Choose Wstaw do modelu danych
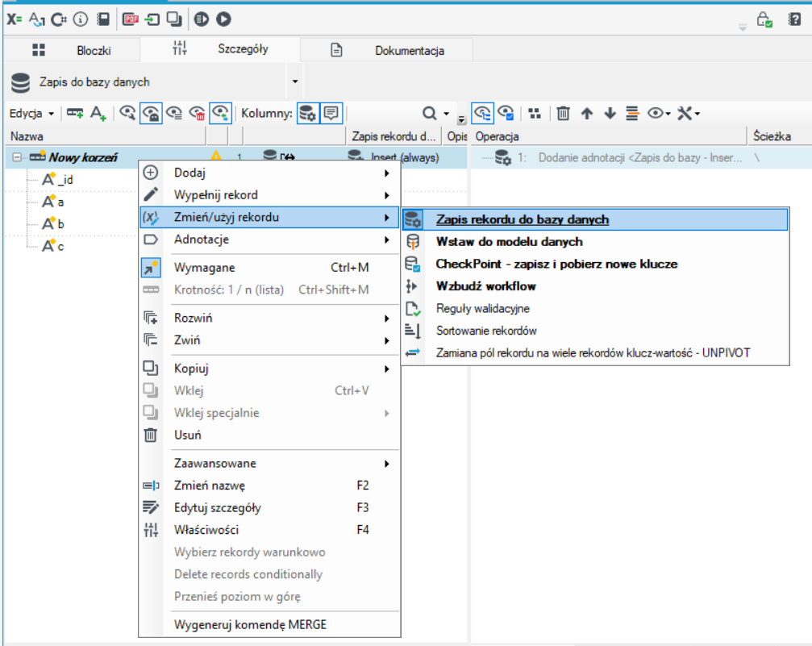Image resolution: width=812 pixels, height=646 pixels. point(595,242)
